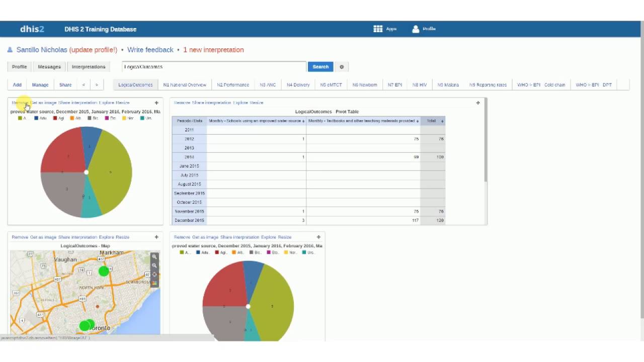Open the 1 new interpretation link
The width and height of the screenshot is (644, 362).
click(x=213, y=50)
